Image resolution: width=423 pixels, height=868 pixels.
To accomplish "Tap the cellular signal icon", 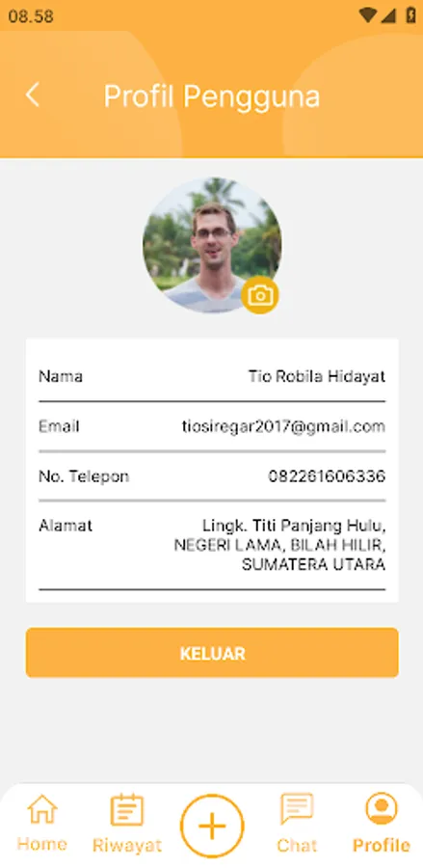I will tap(388, 15).
